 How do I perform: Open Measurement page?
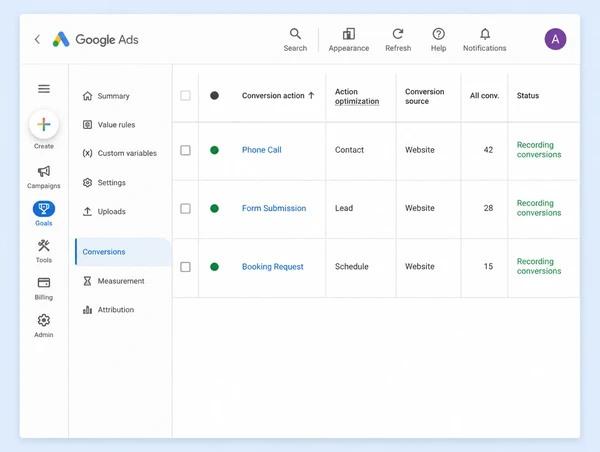coord(114,281)
